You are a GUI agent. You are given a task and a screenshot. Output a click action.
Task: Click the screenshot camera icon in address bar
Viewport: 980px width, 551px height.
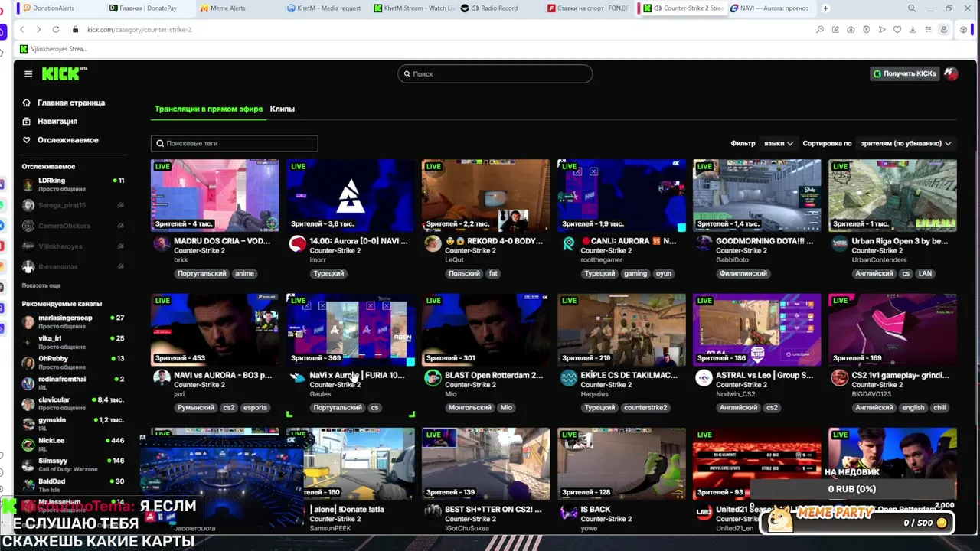pos(851,29)
